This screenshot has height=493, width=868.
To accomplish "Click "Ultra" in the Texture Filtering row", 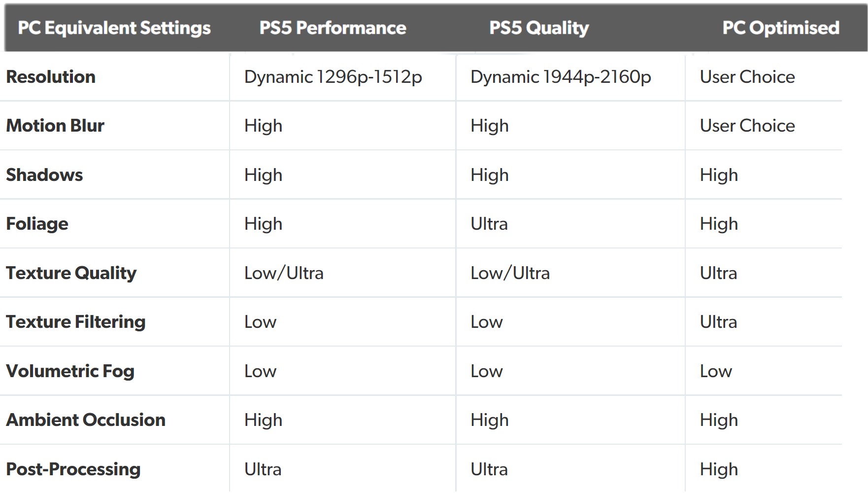I will coord(718,322).
